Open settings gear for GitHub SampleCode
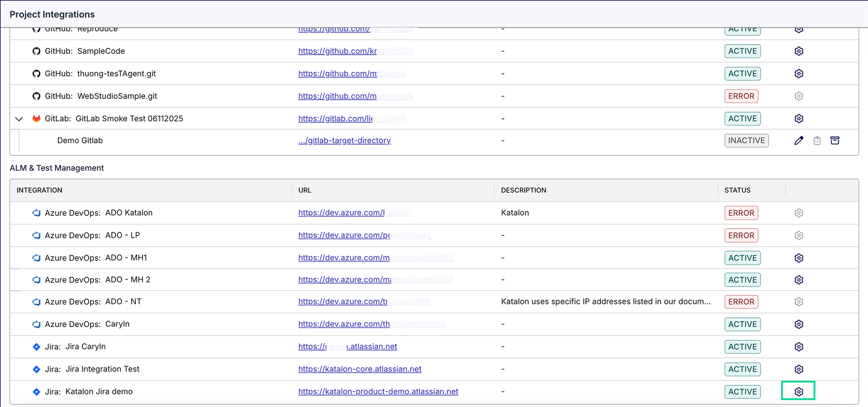 [x=799, y=51]
